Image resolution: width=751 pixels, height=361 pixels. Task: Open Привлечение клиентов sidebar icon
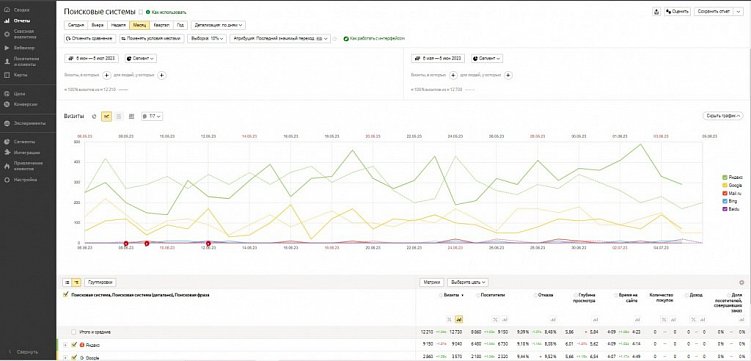pyautogui.click(x=7, y=166)
